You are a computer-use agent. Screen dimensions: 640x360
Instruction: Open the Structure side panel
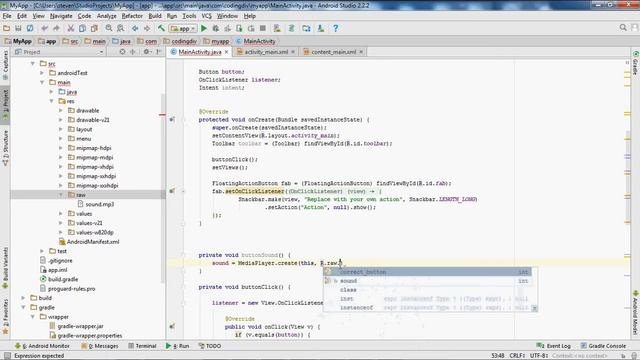5,148
